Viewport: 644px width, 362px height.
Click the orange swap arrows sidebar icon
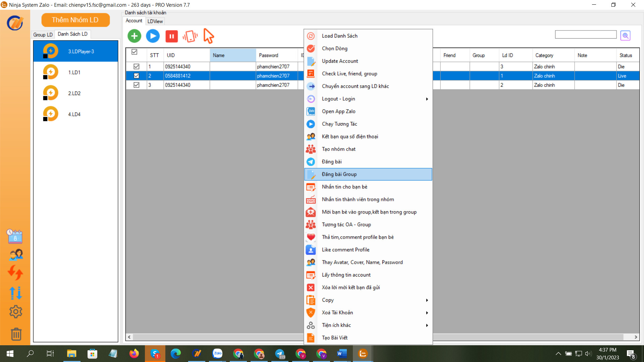[15, 273]
